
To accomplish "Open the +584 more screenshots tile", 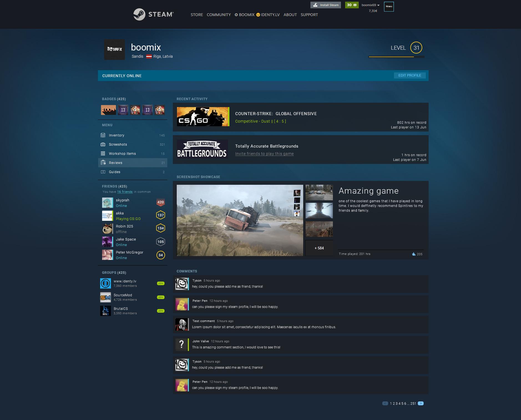I will pos(319,248).
